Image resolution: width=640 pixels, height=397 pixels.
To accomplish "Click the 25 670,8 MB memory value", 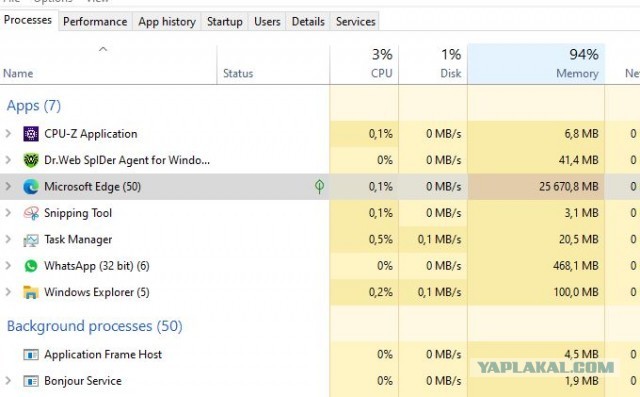I will pos(569,187).
